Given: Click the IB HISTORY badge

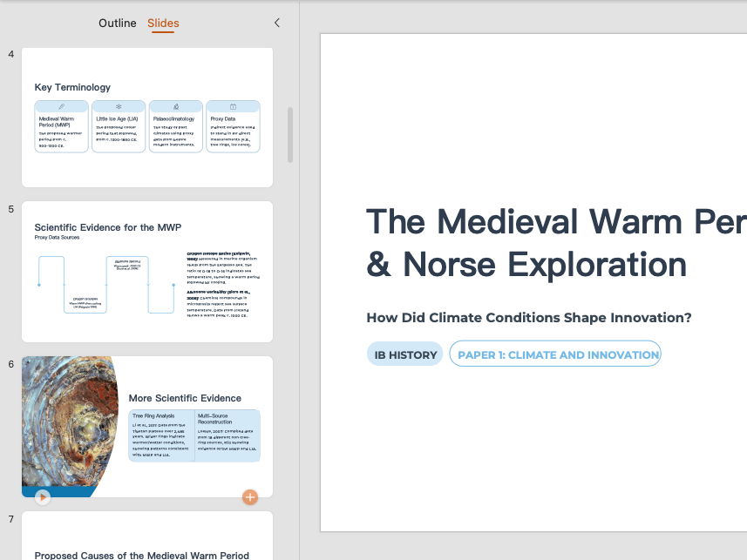Looking at the screenshot, I should click(x=404, y=354).
